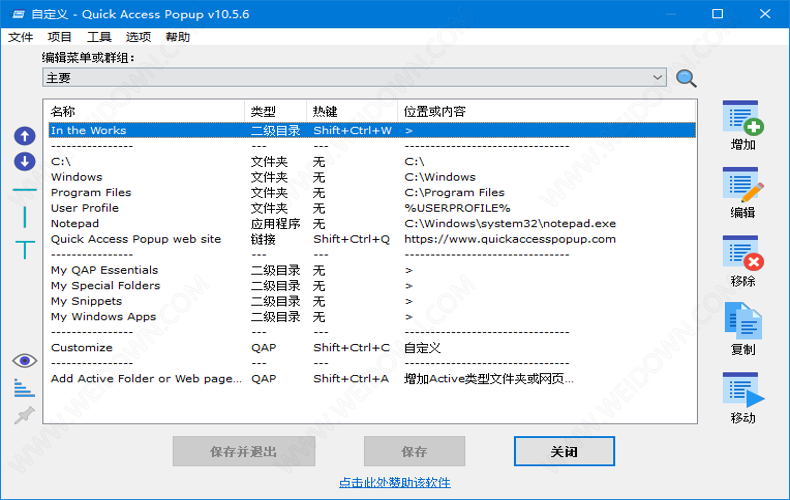This screenshot has width=790, height=500.
Task: Click the move item up arrow icon
Action: click(25, 136)
